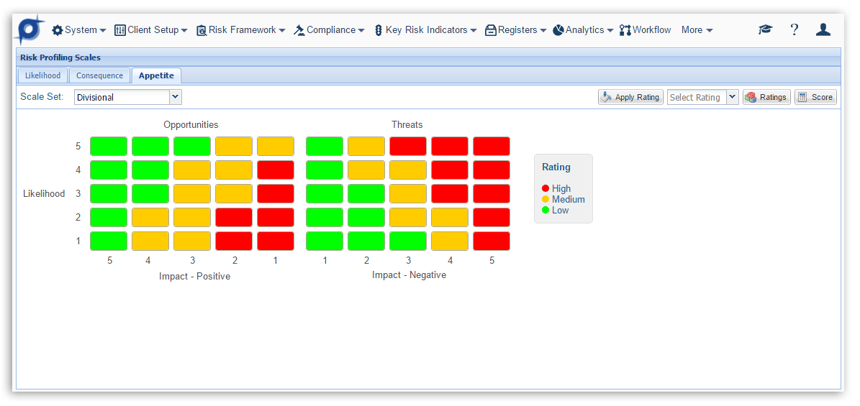This screenshot has width=860, height=406.
Task: Select Threats cell at likelihood 3, impact 3
Action: click(x=408, y=193)
